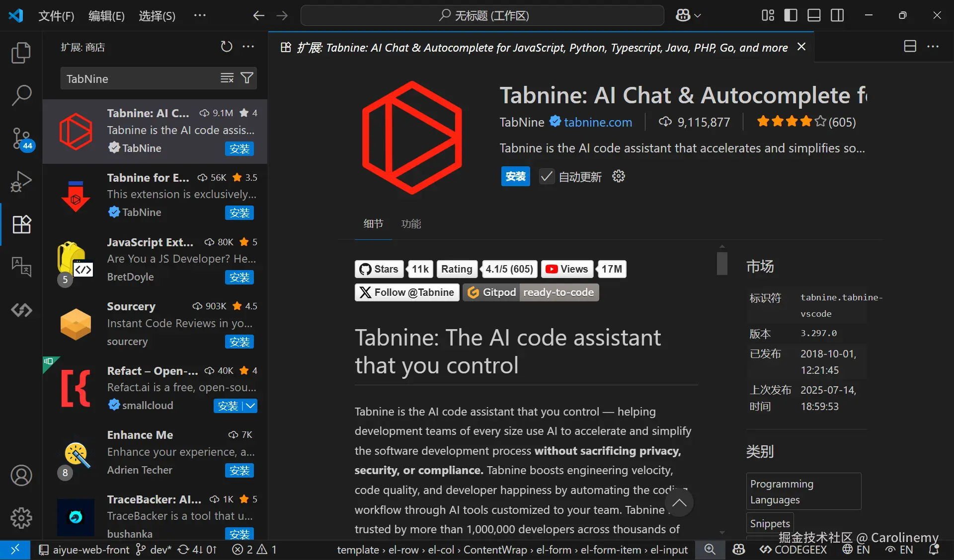Open the Tabnine extension settings gear
The height and width of the screenshot is (560, 954).
click(619, 176)
